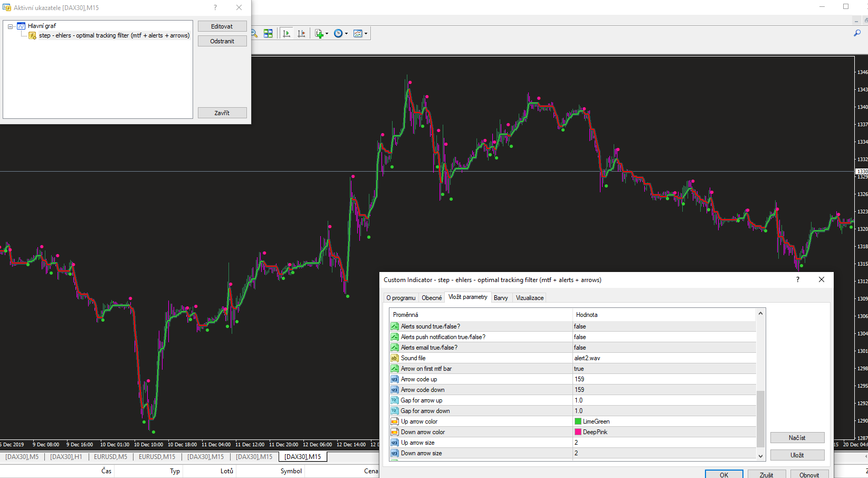Click the chart Templates icon
Screen dimensions: 868x478
pyautogui.click(x=358, y=33)
